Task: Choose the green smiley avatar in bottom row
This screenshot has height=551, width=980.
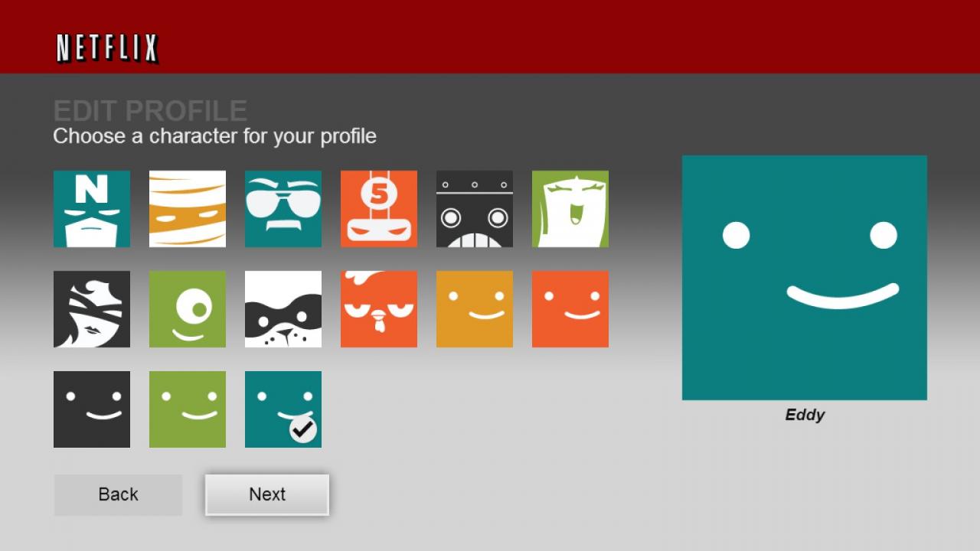Action: coord(187,409)
